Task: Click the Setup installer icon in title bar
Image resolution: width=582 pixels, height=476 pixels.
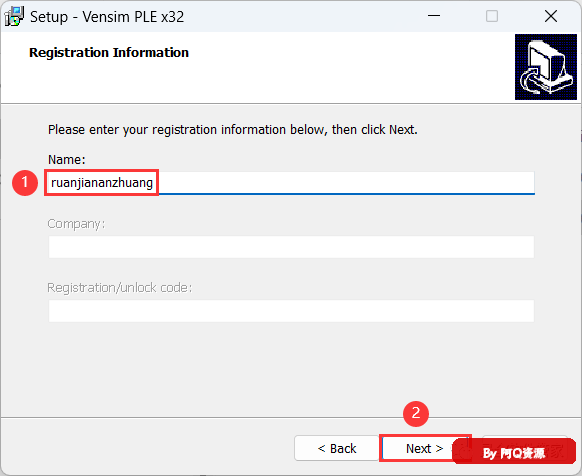Action: (13, 17)
